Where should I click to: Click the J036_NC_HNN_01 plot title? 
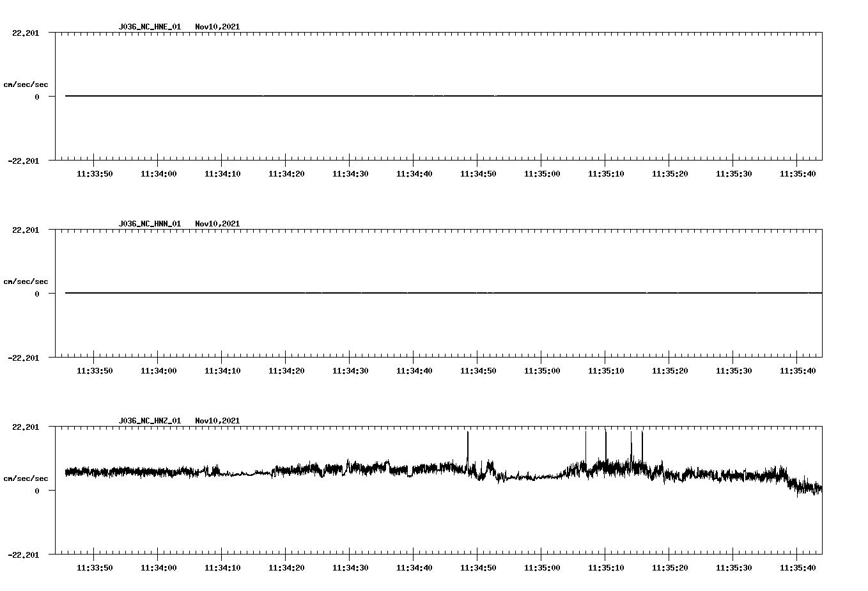point(150,224)
